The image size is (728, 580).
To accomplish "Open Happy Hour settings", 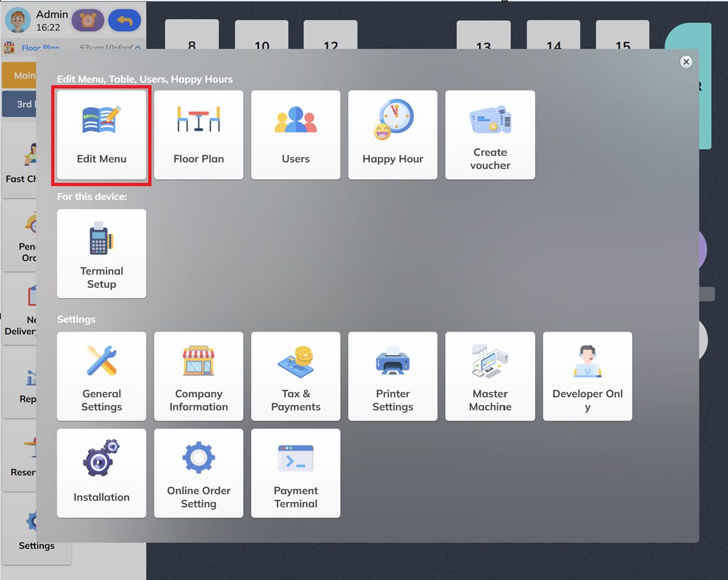I will (392, 135).
